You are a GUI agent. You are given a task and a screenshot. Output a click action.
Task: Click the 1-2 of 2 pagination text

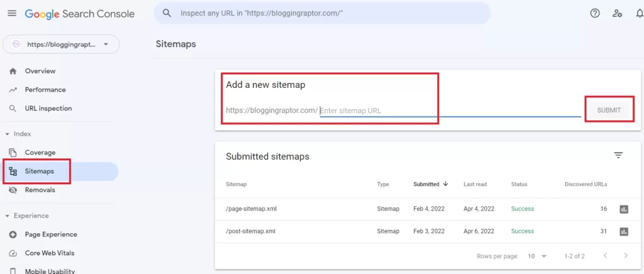point(574,256)
